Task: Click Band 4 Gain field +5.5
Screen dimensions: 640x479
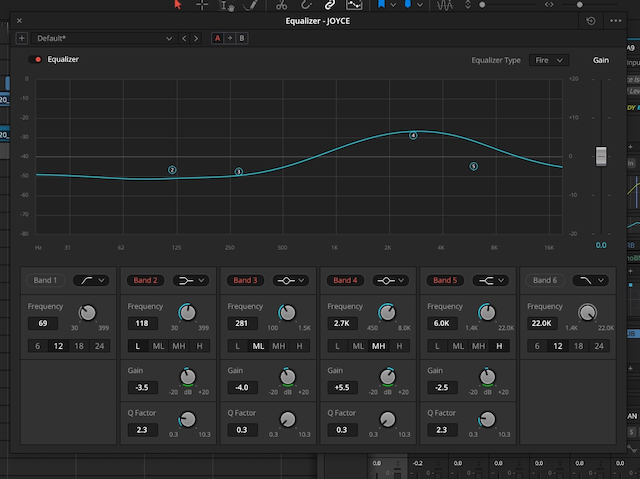Action: 342,387
